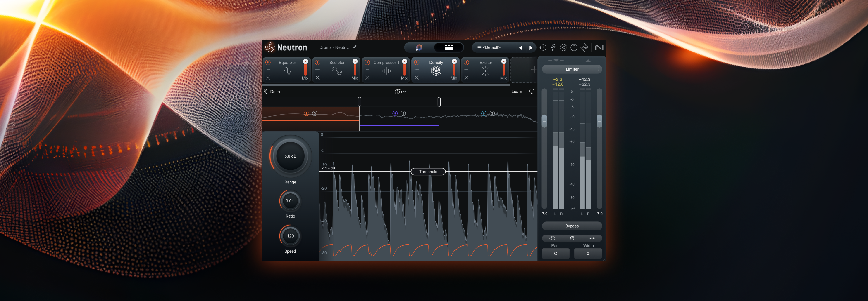Open the undo history icon
The height and width of the screenshot is (301, 868).
point(543,47)
